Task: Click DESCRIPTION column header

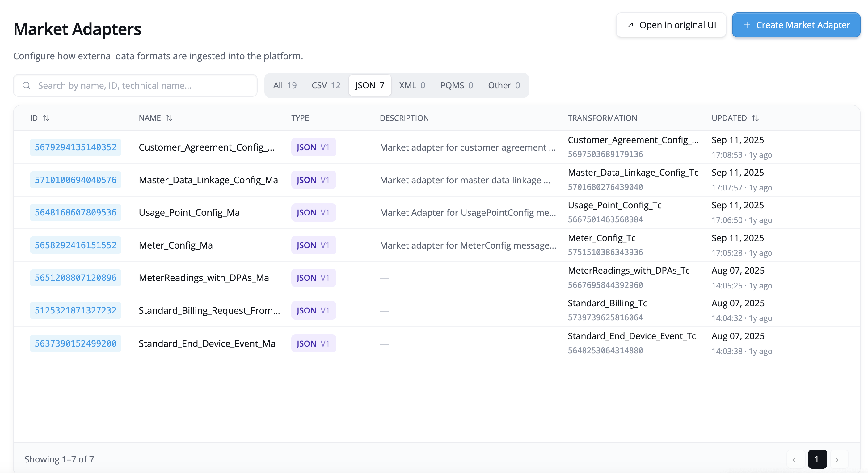Action: pyautogui.click(x=404, y=118)
